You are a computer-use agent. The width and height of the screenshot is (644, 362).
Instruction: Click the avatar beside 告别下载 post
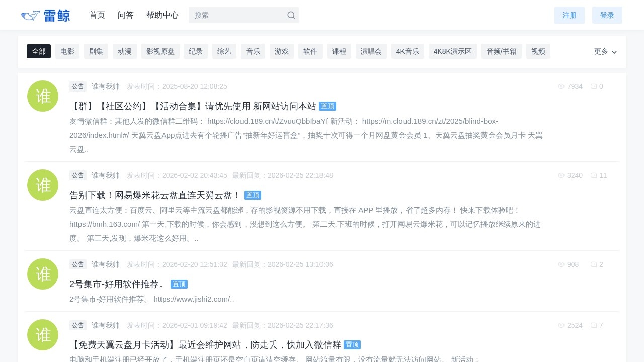43,185
